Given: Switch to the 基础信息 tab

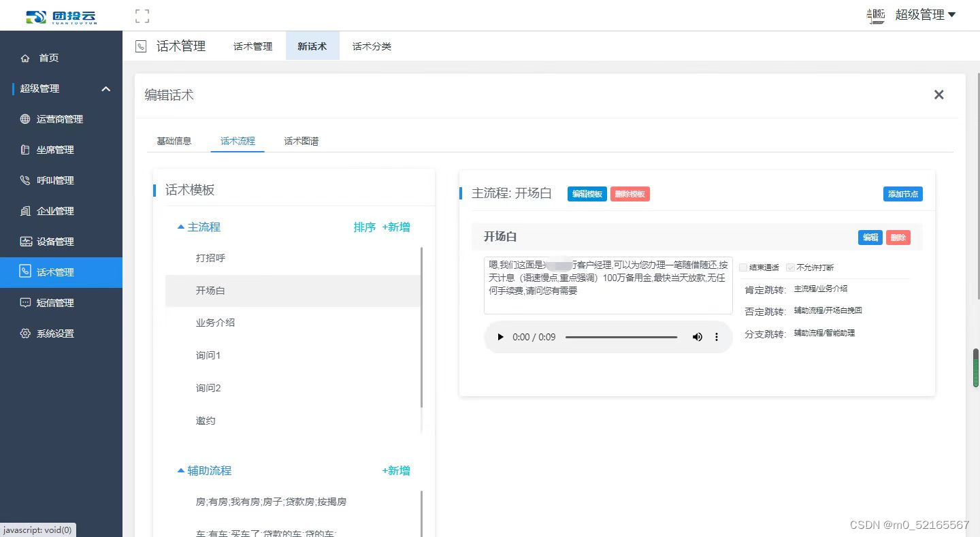Looking at the screenshot, I should pyautogui.click(x=174, y=141).
